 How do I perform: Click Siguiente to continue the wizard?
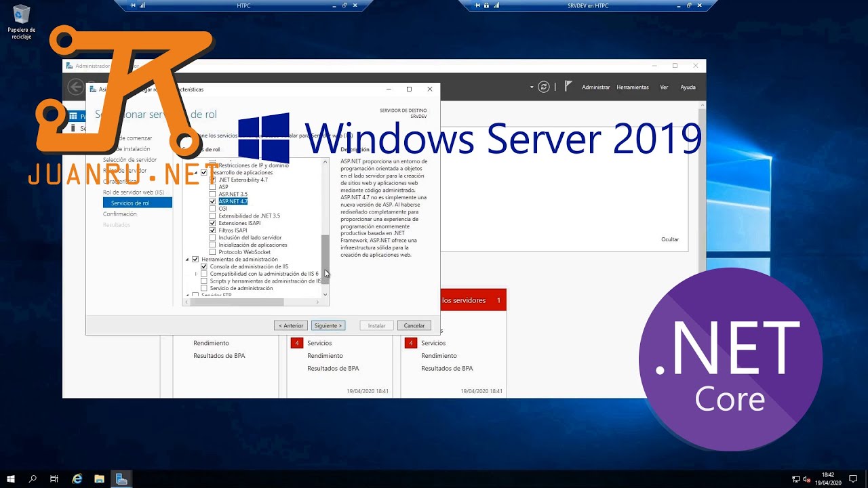(x=328, y=326)
